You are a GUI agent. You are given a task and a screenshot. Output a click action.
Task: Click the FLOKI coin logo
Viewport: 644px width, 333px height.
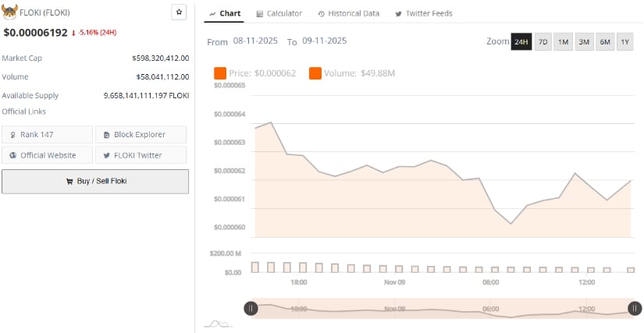coord(10,12)
